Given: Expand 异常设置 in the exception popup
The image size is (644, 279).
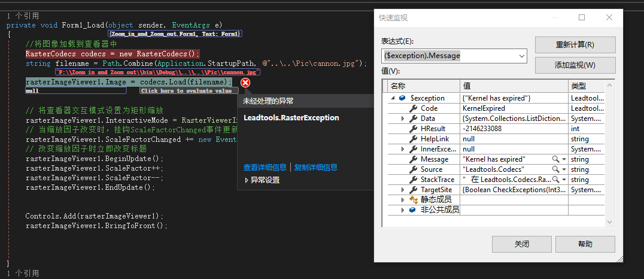Looking at the screenshot, I should tap(247, 180).
